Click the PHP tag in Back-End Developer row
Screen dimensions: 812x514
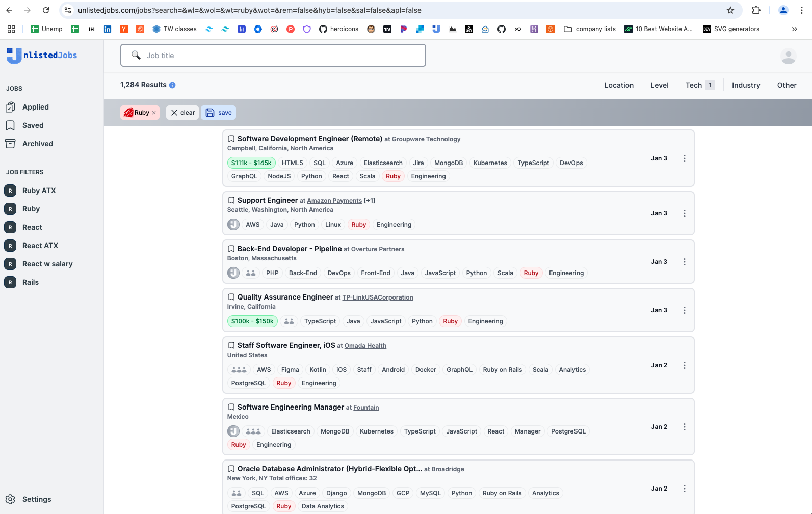[x=272, y=273]
